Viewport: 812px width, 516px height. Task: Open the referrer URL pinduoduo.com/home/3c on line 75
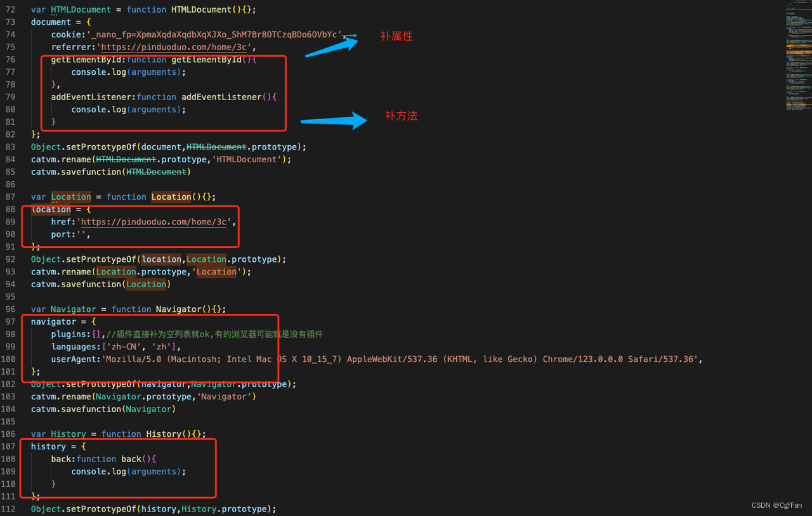click(174, 47)
